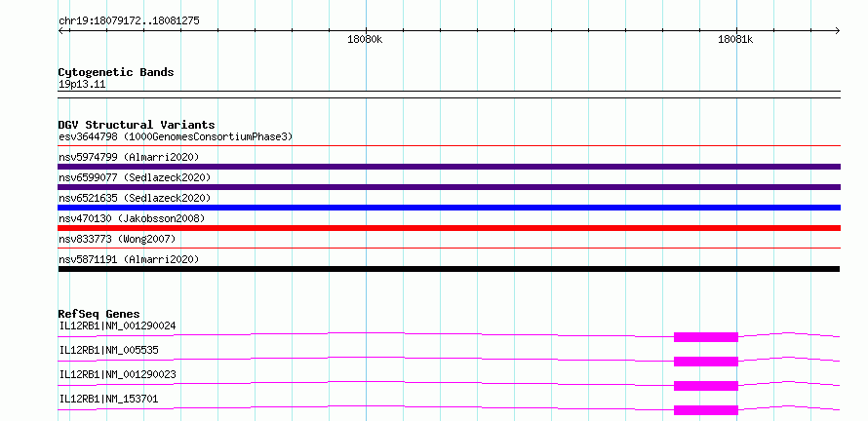This screenshot has width=868, height=421.
Task: Click the nsv6521635 (Sedlazeck2020) label
Action: (x=135, y=198)
